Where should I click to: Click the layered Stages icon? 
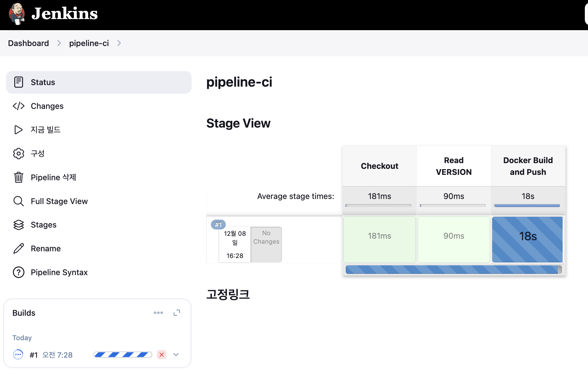(19, 225)
